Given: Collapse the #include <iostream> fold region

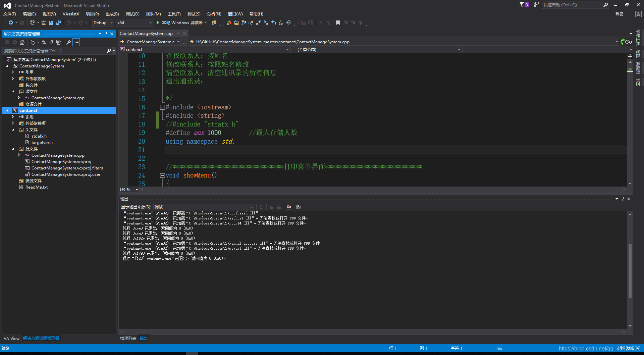Looking at the screenshot, I should 162,107.
